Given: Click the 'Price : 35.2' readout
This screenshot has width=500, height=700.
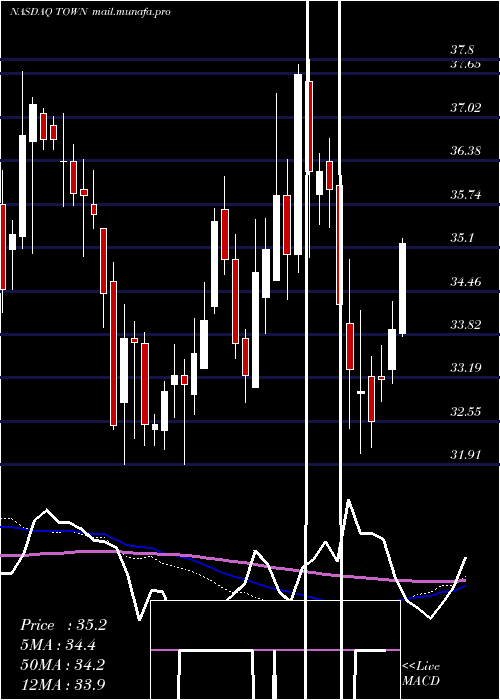Looking at the screenshot, I should tap(63, 625).
